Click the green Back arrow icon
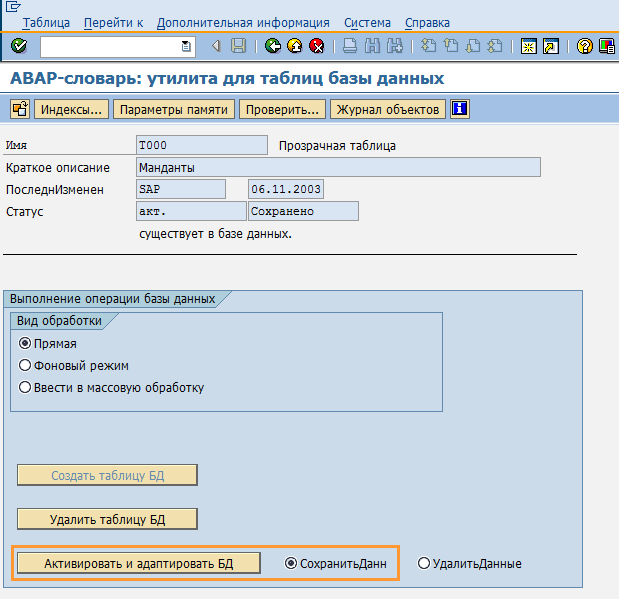Viewport: 619px width, 599px height. pos(273,46)
